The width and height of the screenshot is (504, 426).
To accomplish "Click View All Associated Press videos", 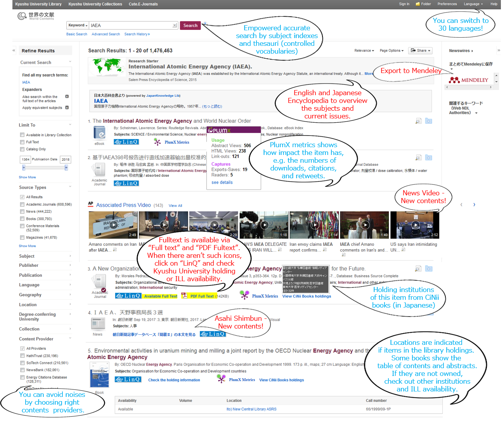I will click(x=175, y=206).
